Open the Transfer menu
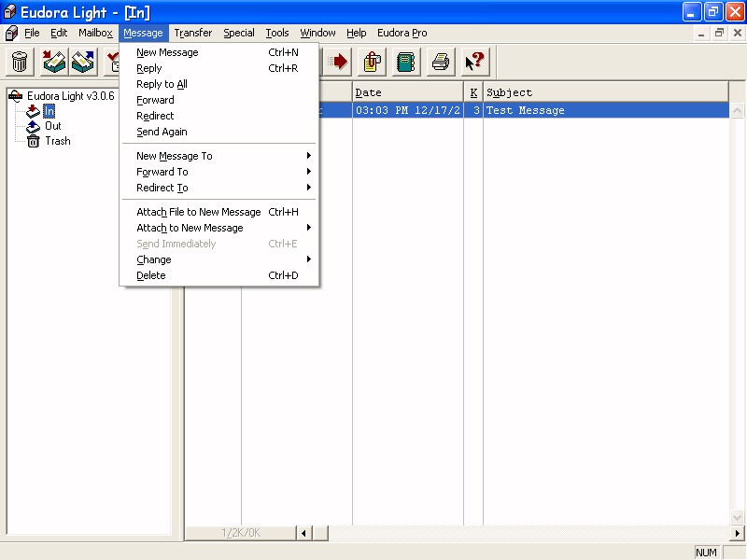The width and height of the screenshot is (747, 560). click(x=193, y=33)
